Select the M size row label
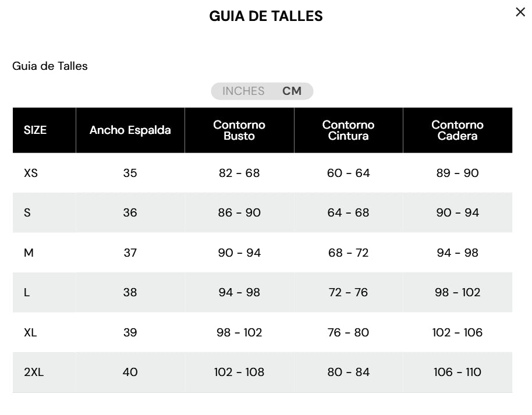Image resolution: width=532 pixels, height=415 pixels. coord(29,253)
